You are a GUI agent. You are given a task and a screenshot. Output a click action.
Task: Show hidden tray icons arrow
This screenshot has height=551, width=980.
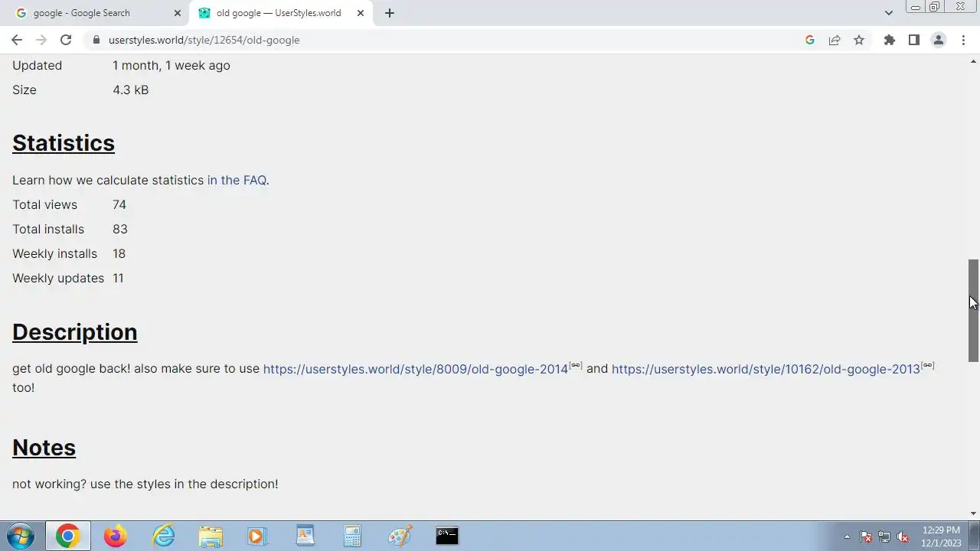(847, 536)
